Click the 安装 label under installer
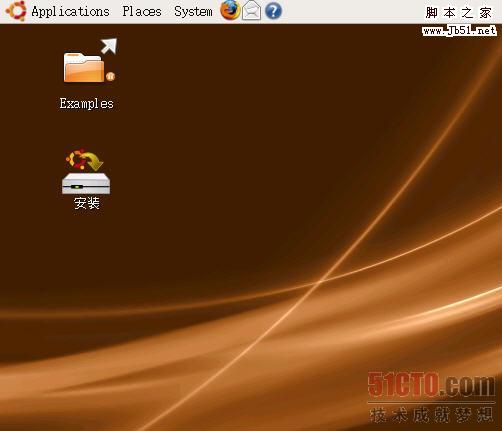The height and width of the screenshot is (431, 502). click(87, 203)
